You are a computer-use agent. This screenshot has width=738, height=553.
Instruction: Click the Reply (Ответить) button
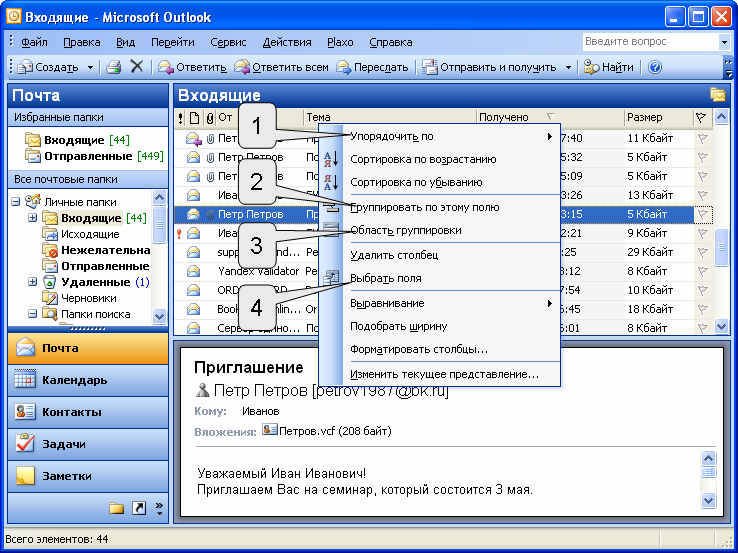(192, 67)
